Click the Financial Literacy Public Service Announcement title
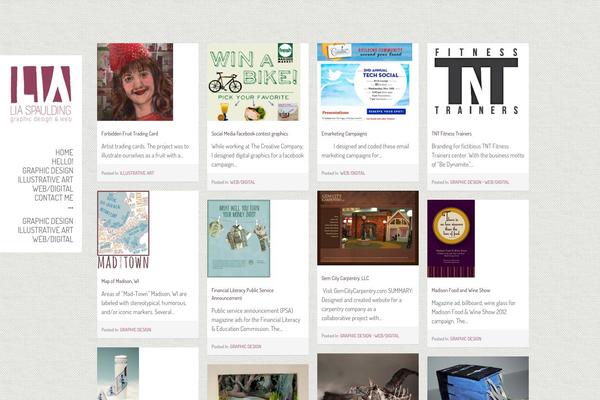The width and height of the screenshot is (600, 400). pos(242,294)
